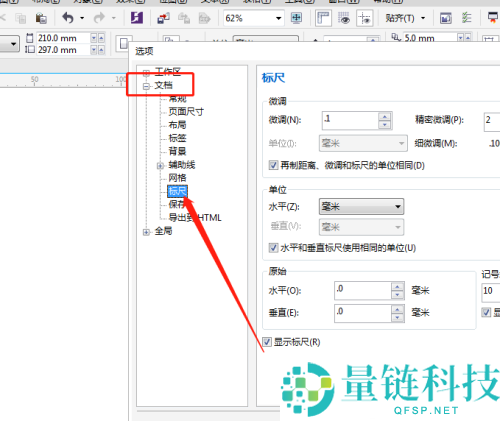
Task: Open the 水平(Z) unit dropdown
Action: pyautogui.click(x=361, y=207)
